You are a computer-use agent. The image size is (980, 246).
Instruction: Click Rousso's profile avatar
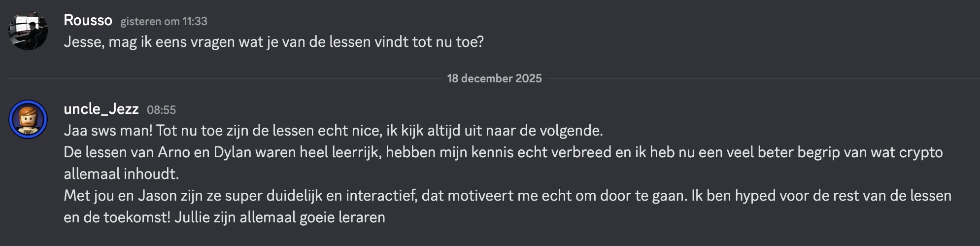28,30
